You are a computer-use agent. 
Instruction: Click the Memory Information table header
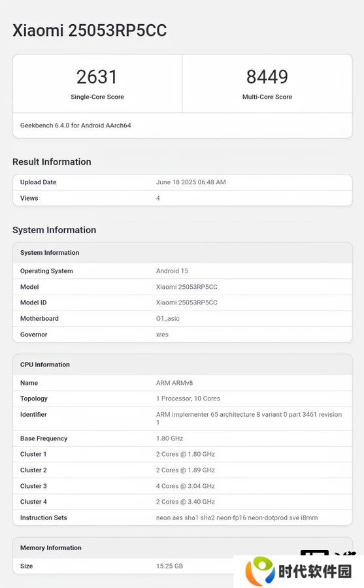[51, 548]
